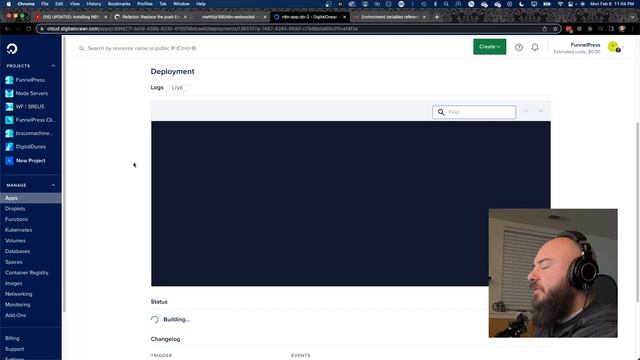Viewport: 640px width, 360px height.
Task: Open Networking in sidebar
Action: click(18, 293)
